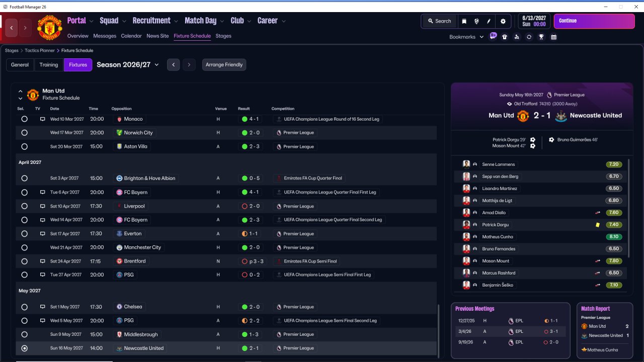
Task: Click the Search button
Action: click(x=439, y=21)
